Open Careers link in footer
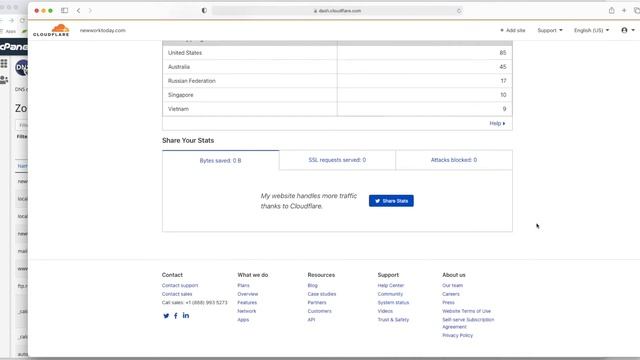This screenshot has height=360, width=640. (x=451, y=294)
